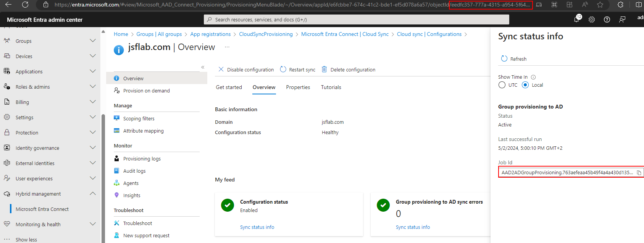Open Cloud sync | Configurations breadcrumb

429,34
